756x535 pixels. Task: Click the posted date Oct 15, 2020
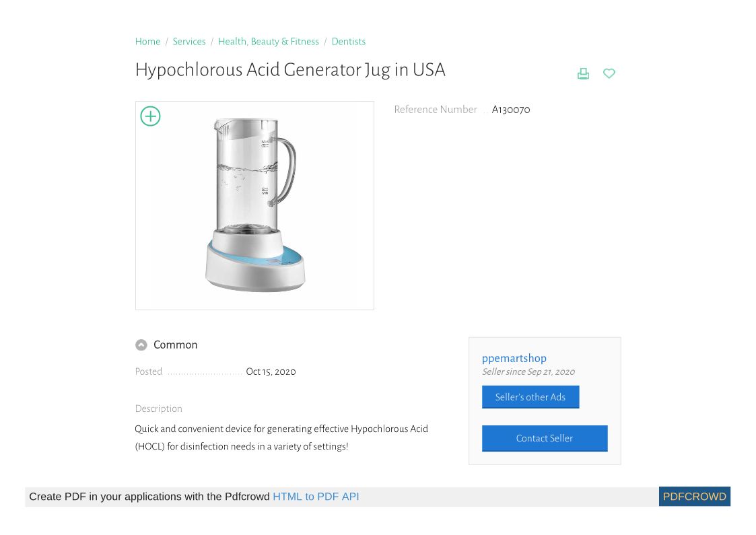click(x=271, y=371)
